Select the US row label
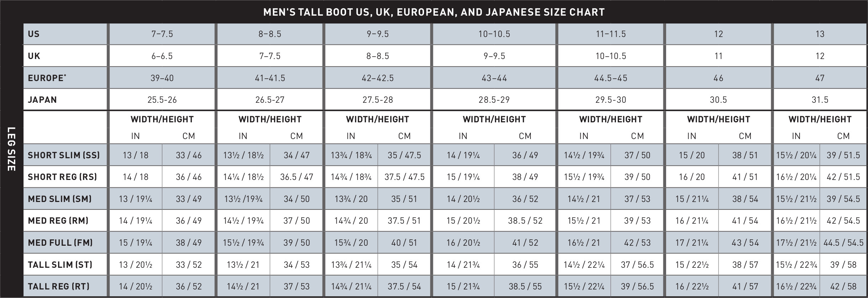The width and height of the screenshot is (868, 298). [x=34, y=34]
